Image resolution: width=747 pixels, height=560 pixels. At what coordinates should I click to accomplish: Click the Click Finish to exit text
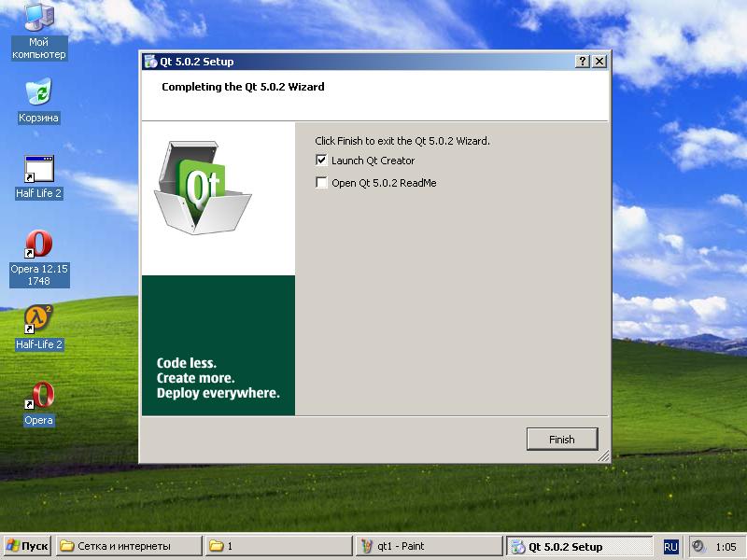click(x=402, y=141)
